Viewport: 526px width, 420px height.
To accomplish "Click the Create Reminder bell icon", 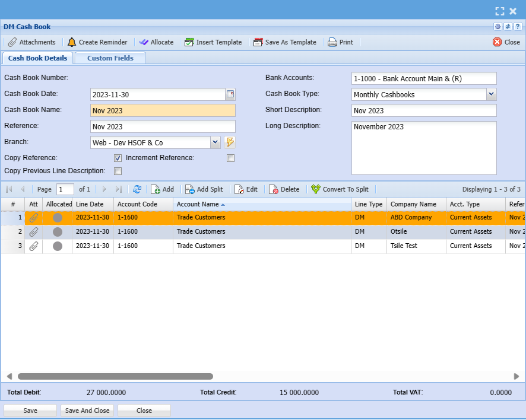I will tap(72, 42).
